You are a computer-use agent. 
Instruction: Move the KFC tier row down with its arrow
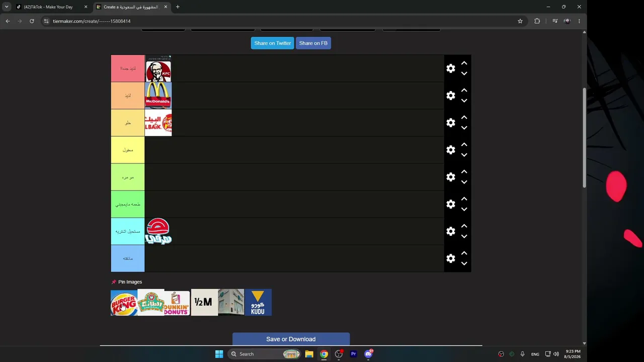(x=464, y=73)
